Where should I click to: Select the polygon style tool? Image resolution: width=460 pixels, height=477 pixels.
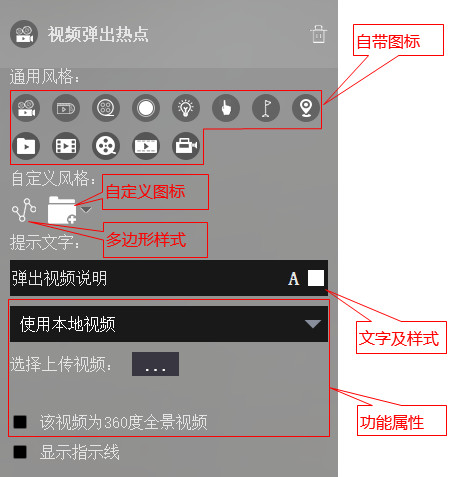tap(24, 210)
